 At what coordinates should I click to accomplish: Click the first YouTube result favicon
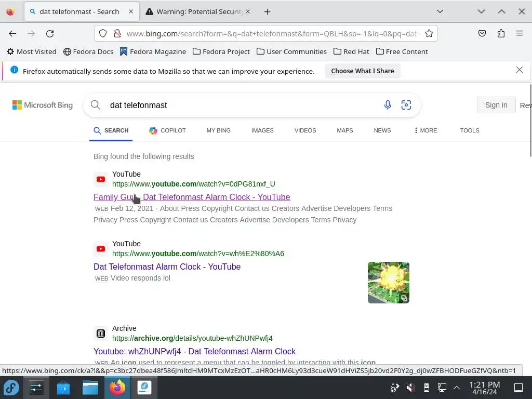point(101,179)
